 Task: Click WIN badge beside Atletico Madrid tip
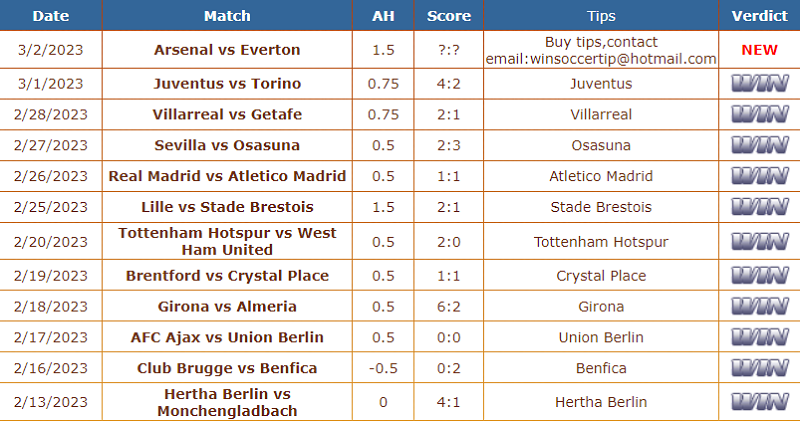[x=760, y=176]
